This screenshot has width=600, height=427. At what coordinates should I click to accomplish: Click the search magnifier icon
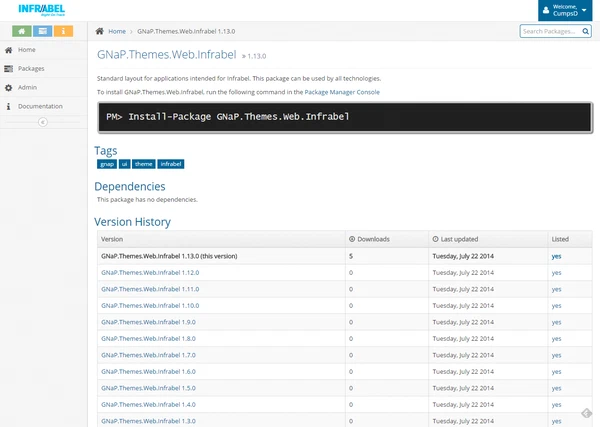click(585, 31)
